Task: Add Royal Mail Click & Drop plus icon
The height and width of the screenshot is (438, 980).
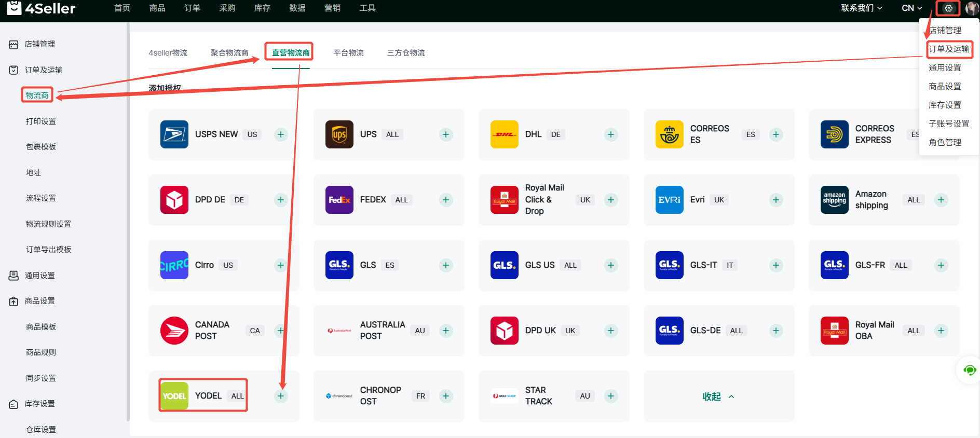Action: 611,200
